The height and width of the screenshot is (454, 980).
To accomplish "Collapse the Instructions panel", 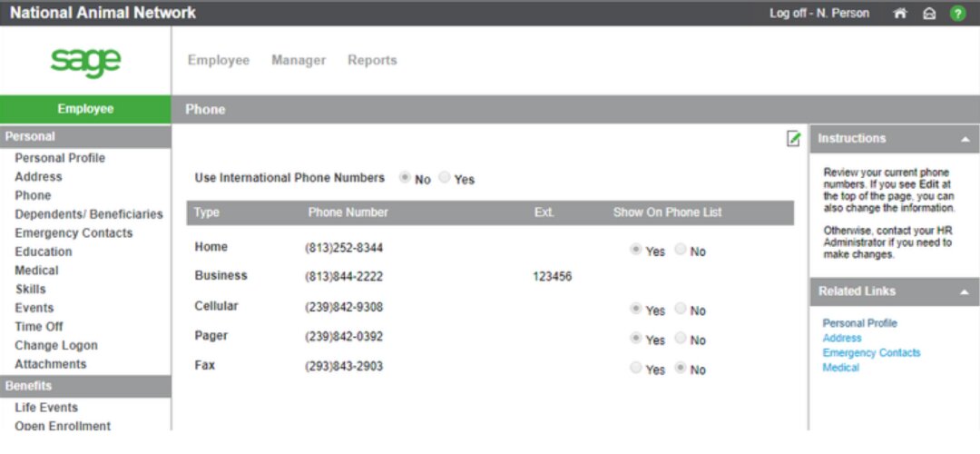I will click(x=965, y=139).
